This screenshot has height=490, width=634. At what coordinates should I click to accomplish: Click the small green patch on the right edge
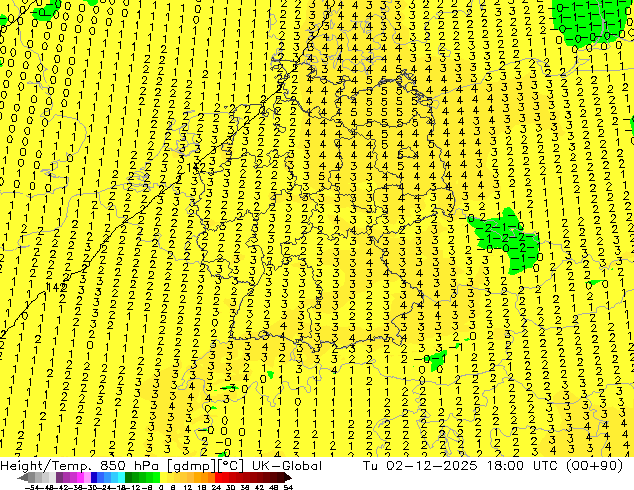pos(629,123)
